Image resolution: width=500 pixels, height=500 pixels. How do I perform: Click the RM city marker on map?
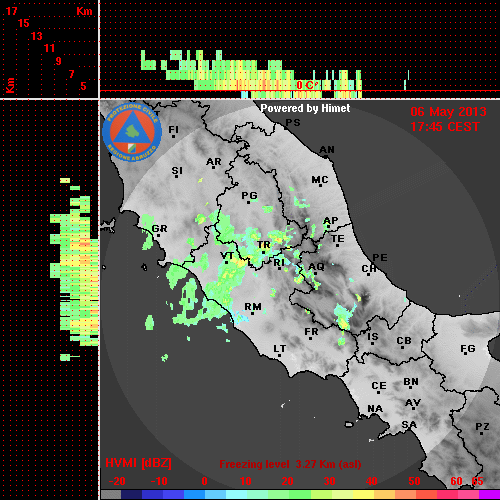(x=253, y=313)
